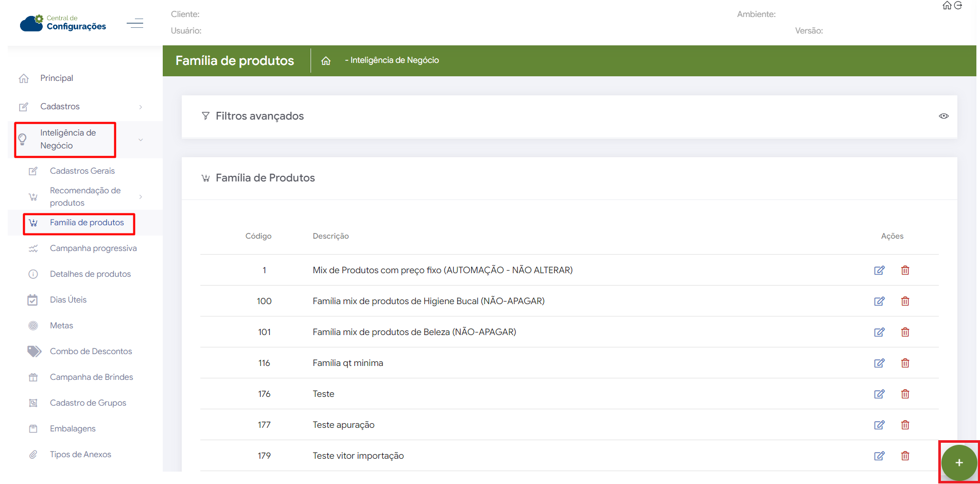Image resolution: width=980 pixels, height=484 pixels.
Task: Toggle the hamburger sidebar menu
Action: point(135,23)
